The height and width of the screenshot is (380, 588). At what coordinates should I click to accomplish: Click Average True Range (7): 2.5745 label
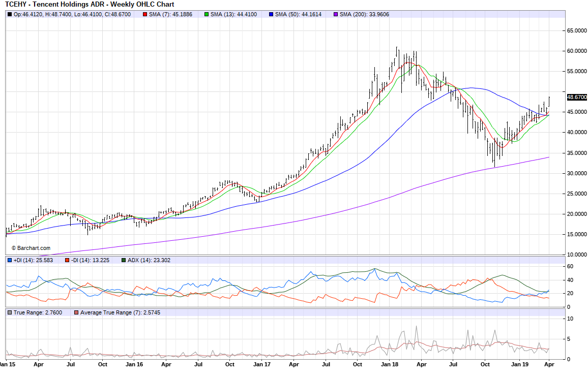(120, 312)
